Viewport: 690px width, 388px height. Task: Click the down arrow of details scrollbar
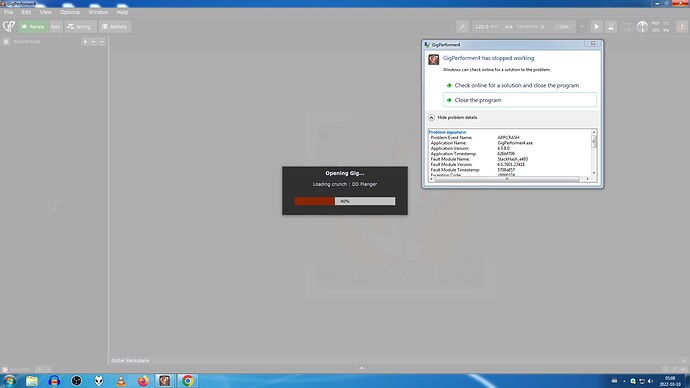tap(594, 173)
